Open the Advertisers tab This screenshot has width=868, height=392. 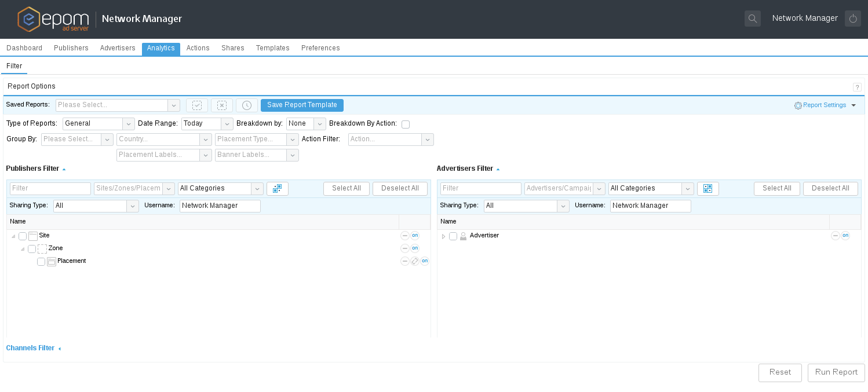click(118, 49)
